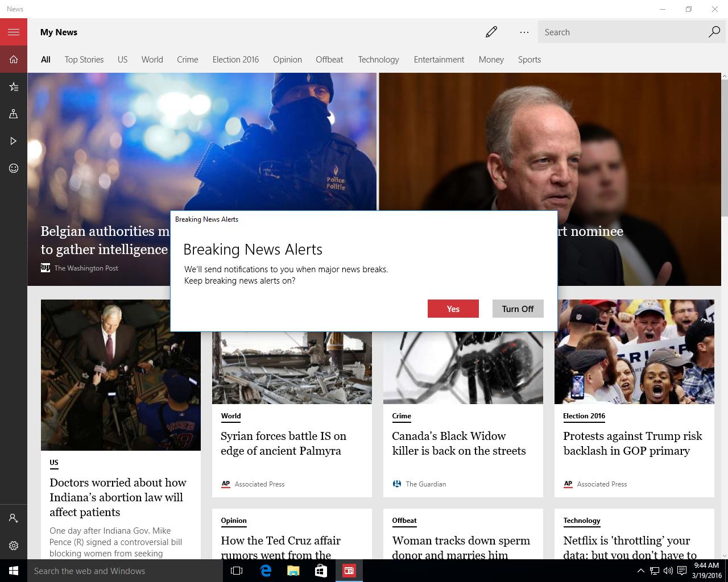Open Syrian forces battle IS headline
This screenshot has width=728, height=582.
[x=283, y=443]
